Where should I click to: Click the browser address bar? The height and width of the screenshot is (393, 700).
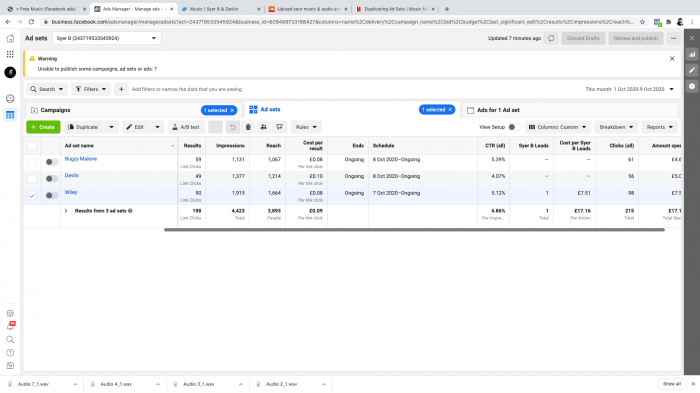pyautogui.click(x=342, y=22)
